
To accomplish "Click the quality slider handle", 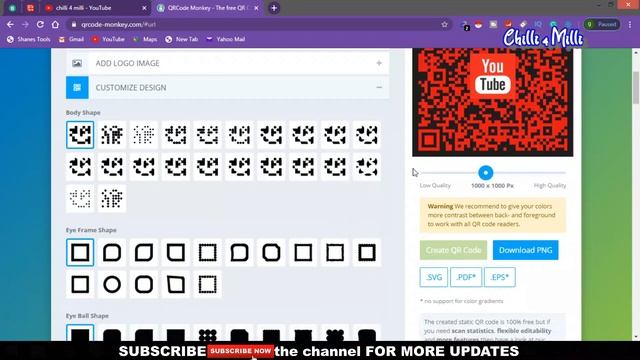I will pos(485,173).
